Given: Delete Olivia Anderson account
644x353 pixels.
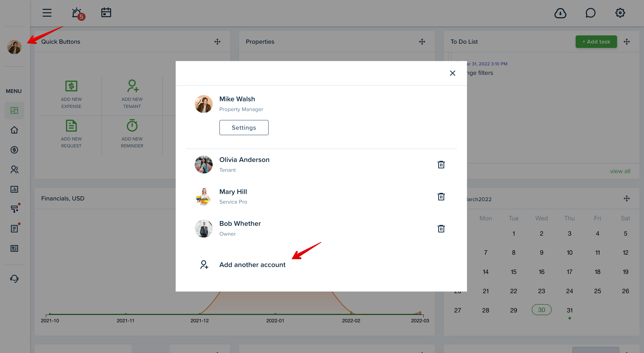Looking at the screenshot, I should [x=441, y=164].
